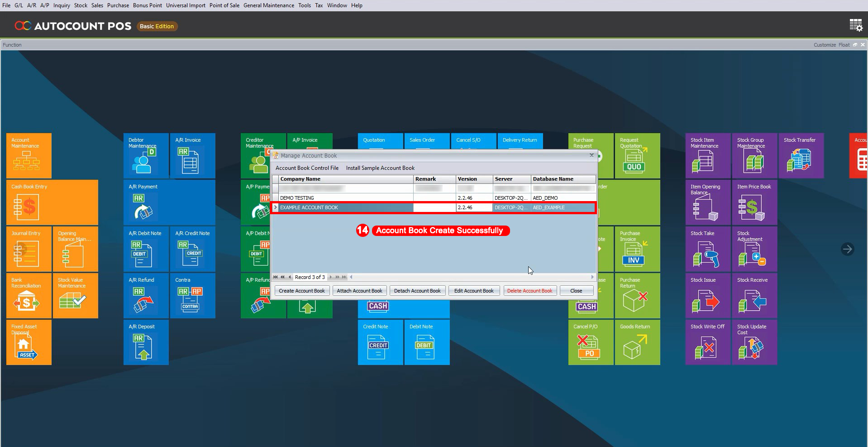This screenshot has height=447, width=868.
Task: Click the Delete Account Book button
Action: (529, 291)
